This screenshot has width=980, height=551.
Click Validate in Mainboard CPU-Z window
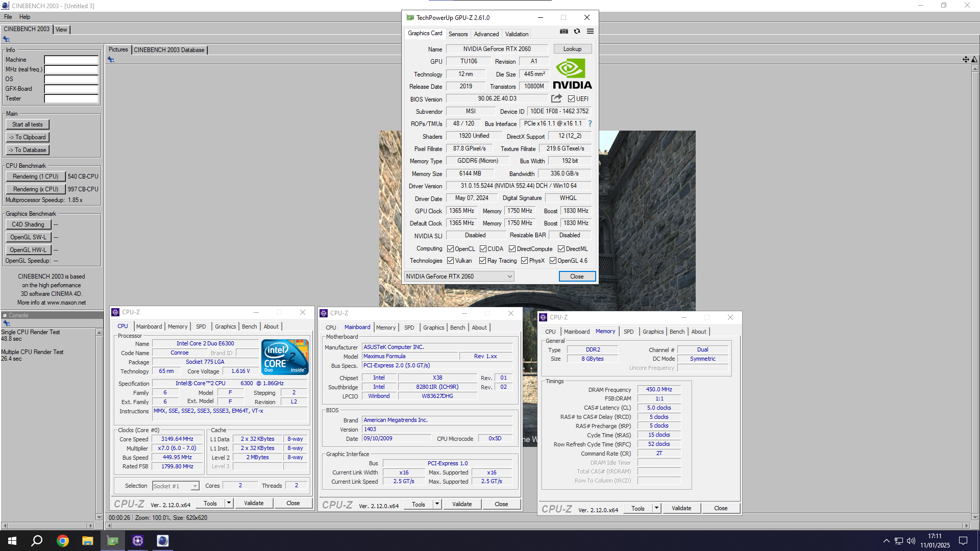pos(462,504)
